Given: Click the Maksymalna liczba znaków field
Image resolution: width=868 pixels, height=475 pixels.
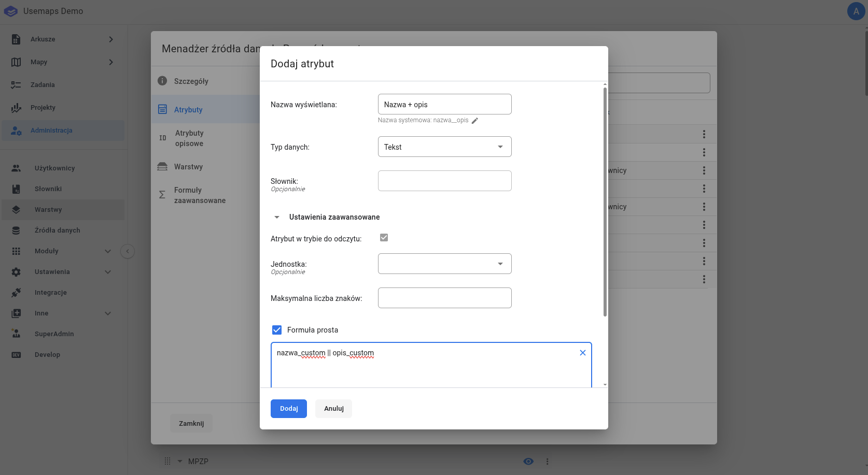Looking at the screenshot, I should click(444, 298).
